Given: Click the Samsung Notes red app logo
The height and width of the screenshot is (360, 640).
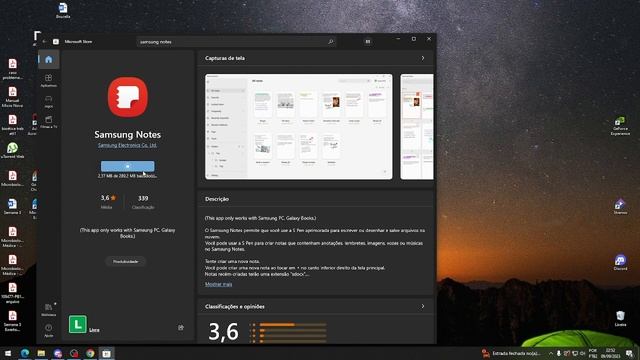Looking at the screenshot, I should 128,97.
